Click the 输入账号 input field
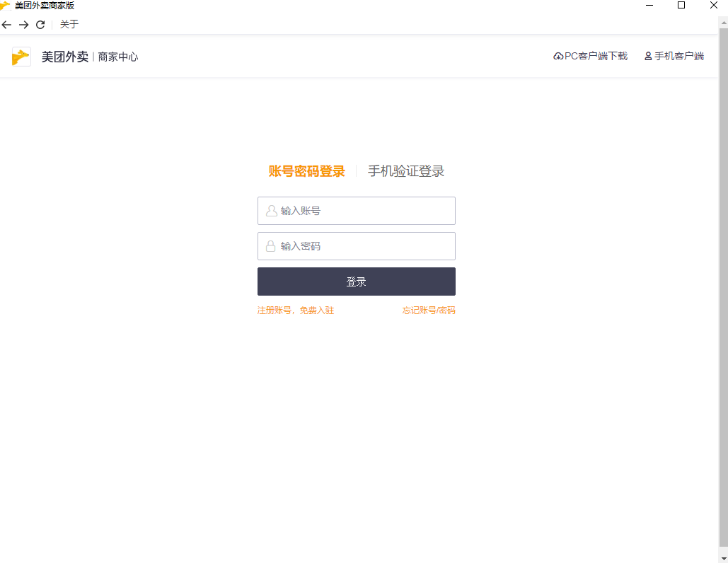Screen dimensions: 728x563 coord(357,211)
